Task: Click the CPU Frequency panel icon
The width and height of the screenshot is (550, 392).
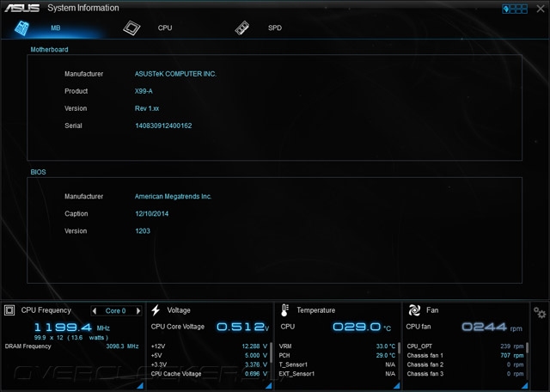Action: point(9,310)
